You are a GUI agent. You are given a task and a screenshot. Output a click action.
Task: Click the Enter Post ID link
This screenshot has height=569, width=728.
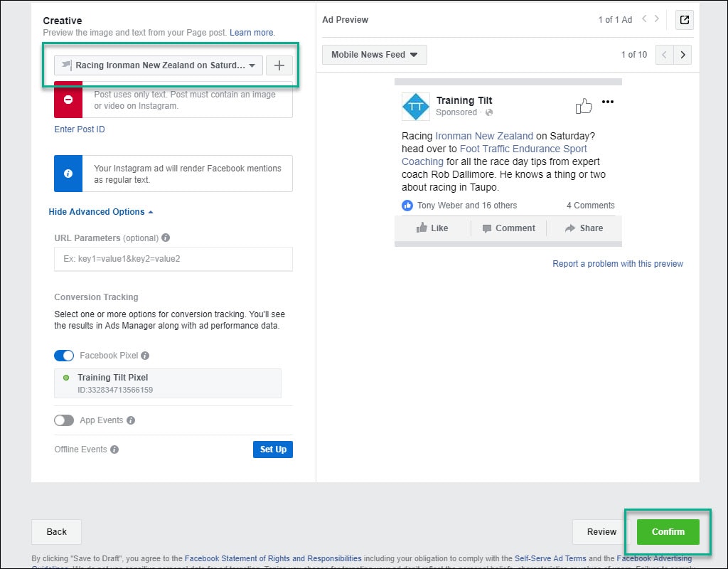point(80,129)
